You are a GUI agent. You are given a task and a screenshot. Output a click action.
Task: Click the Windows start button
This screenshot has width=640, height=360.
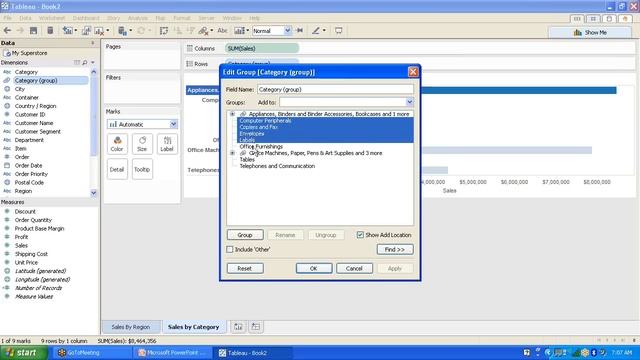tap(23, 353)
